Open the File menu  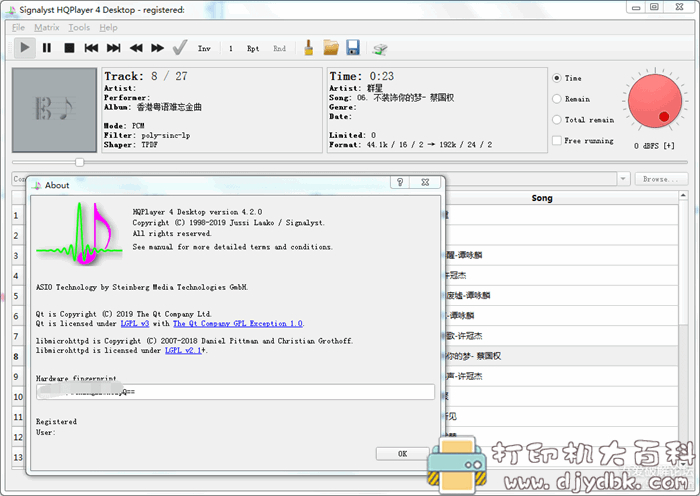click(x=18, y=28)
